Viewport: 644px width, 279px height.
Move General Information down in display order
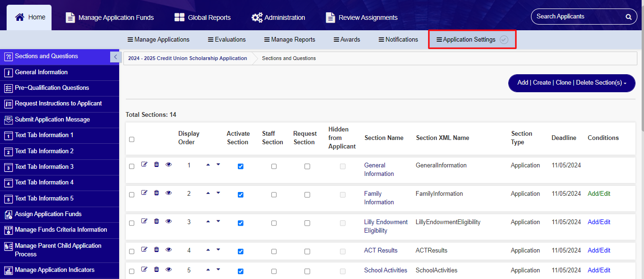pyautogui.click(x=218, y=165)
